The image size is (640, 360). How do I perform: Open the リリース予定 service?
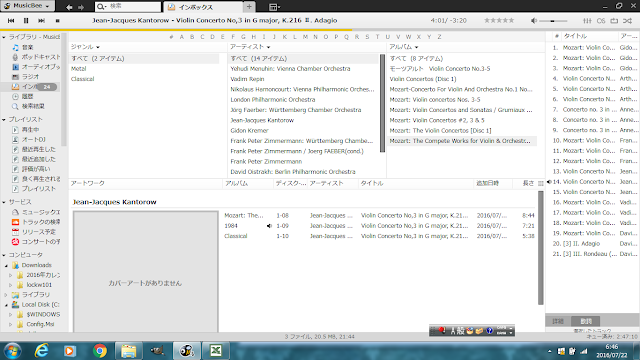click(34, 232)
